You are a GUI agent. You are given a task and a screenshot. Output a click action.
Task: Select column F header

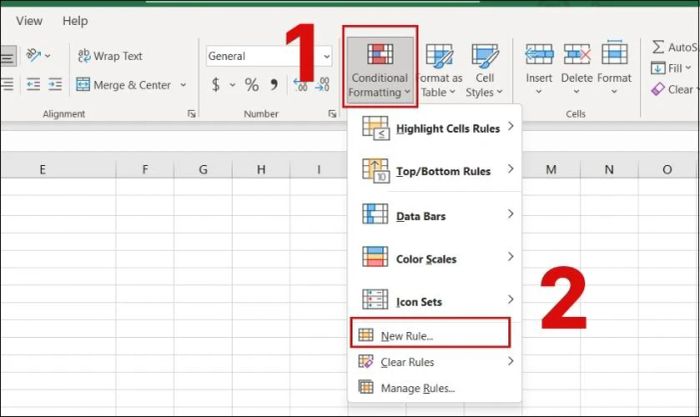[145, 169]
